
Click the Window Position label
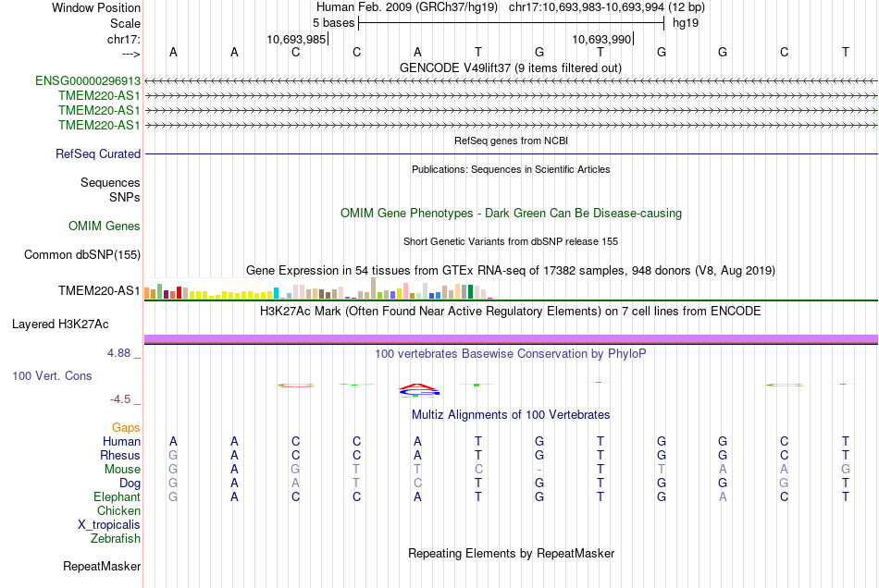tap(96, 7)
